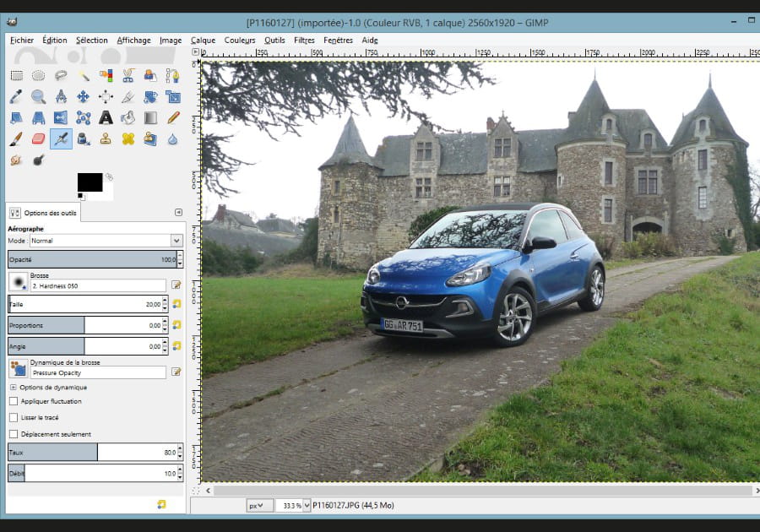Expand the Options de dynamique section

13,387
